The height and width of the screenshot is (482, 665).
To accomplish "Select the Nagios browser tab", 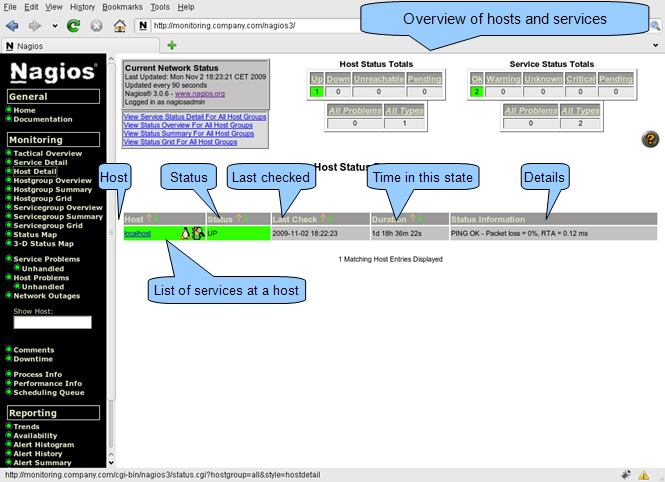I will coord(81,46).
